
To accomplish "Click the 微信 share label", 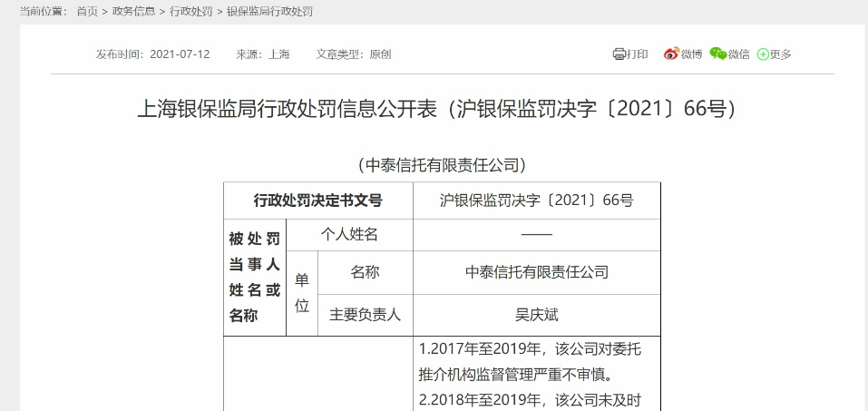I will coord(739,54).
